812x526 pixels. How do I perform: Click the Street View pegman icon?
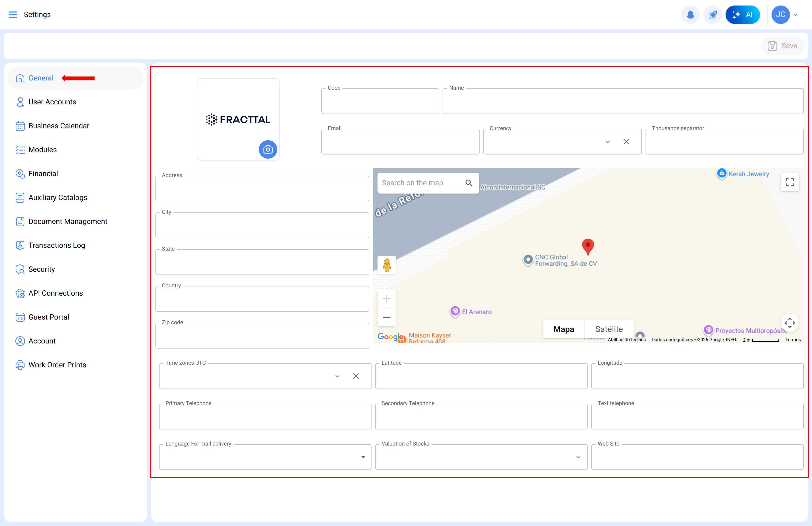pyautogui.click(x=386, y=265)
